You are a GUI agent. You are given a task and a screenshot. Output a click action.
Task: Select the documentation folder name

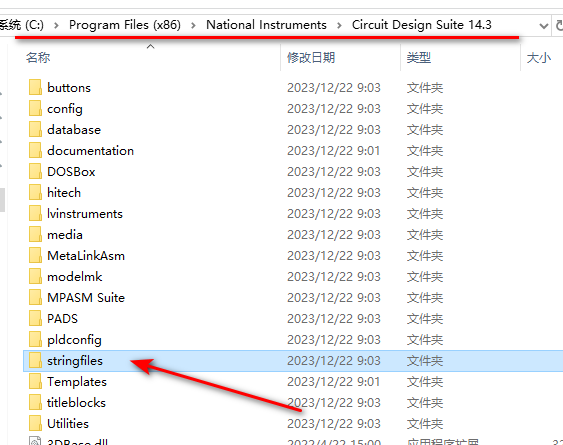click(x=90, y=150)
